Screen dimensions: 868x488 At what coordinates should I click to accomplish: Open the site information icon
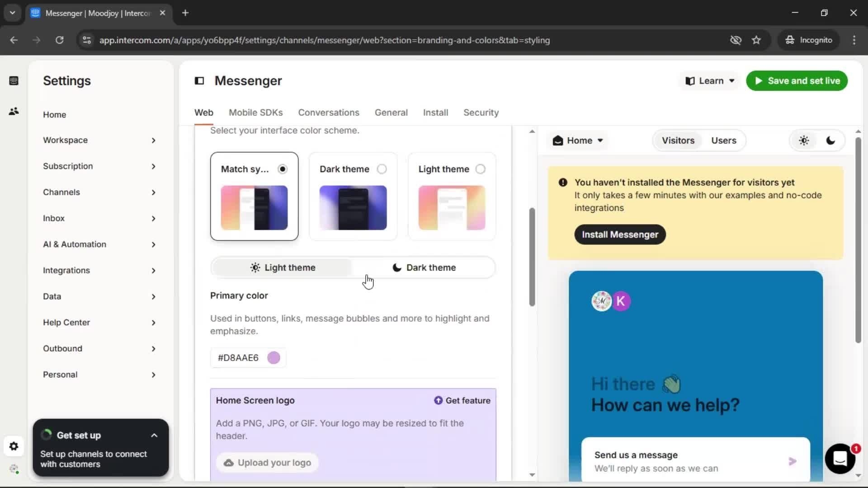pyautogui.click(x=87, y=40)
